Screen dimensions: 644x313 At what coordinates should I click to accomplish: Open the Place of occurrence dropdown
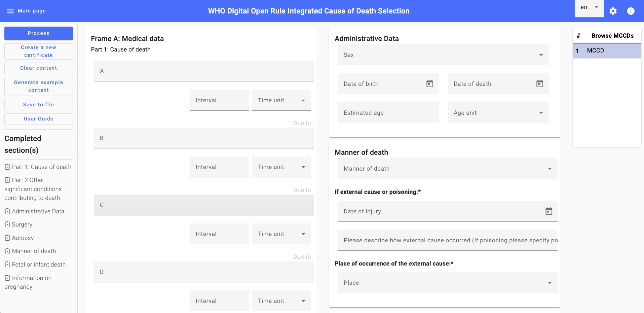point(447,283)
